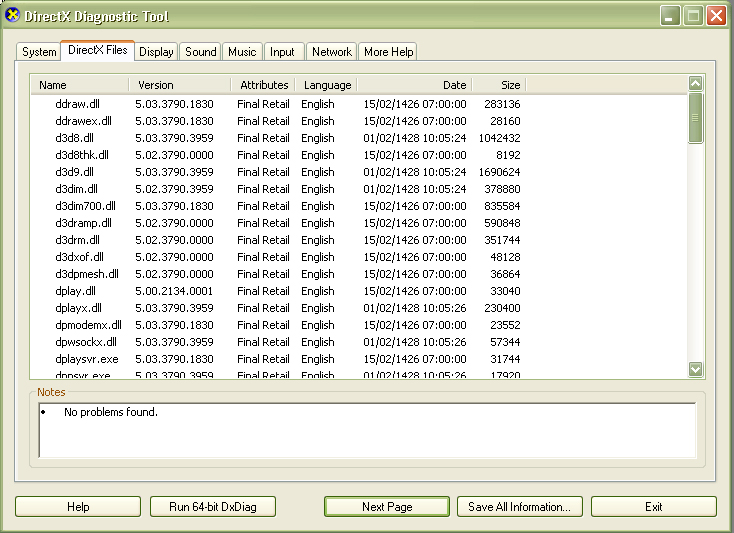Click the dpwsockx.dll file name
The width and height of the screenshot is (734, 533).
tap(86, 342)
